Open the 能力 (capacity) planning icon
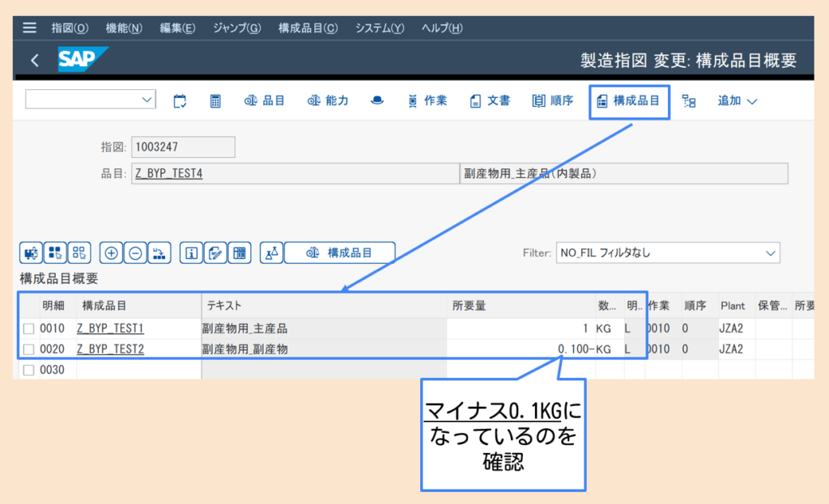829x504 pixels. 328,101
